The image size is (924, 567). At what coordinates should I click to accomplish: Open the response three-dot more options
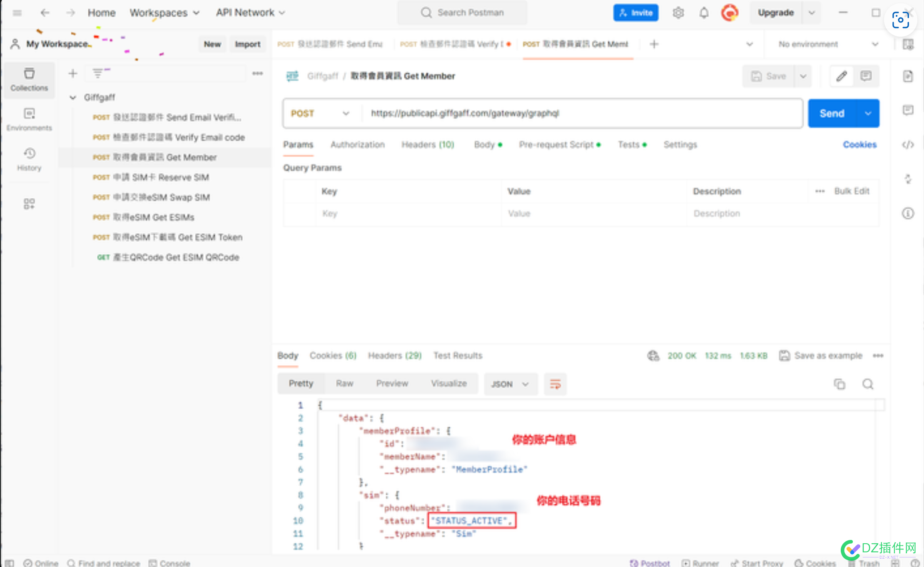[x=878, y=356]
